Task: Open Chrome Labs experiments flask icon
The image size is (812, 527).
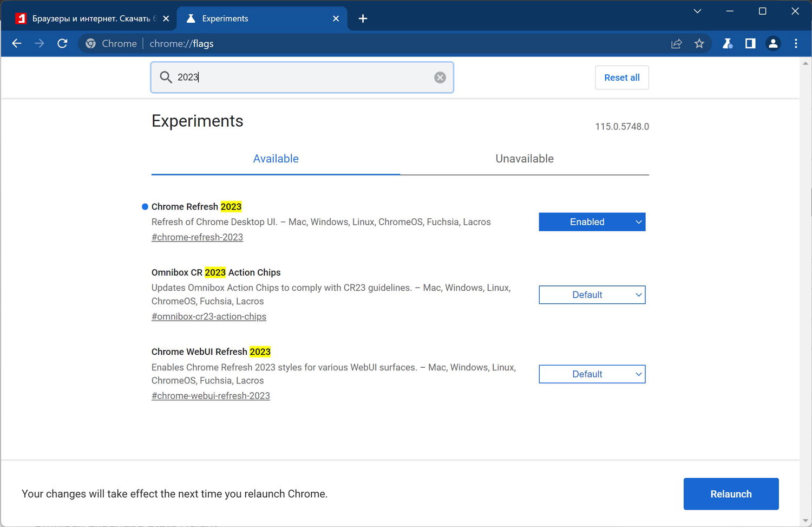Action: point(727,43)
